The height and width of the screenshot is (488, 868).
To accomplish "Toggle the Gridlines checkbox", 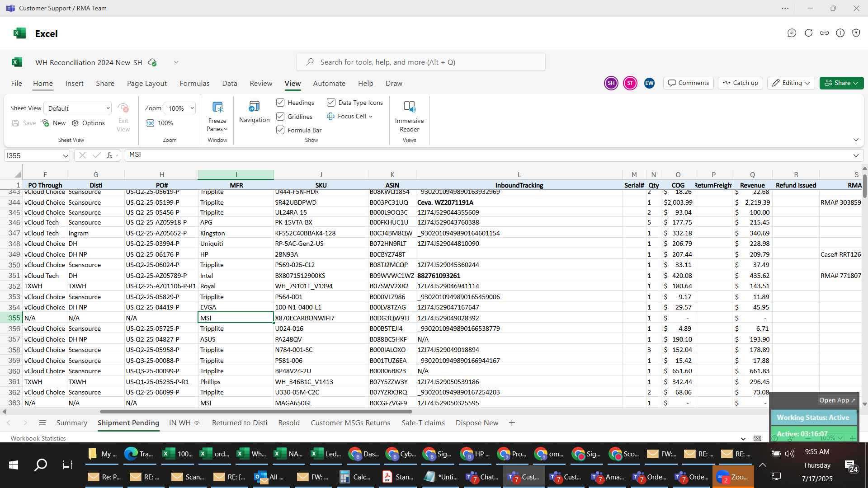I will tap(280, 117).
